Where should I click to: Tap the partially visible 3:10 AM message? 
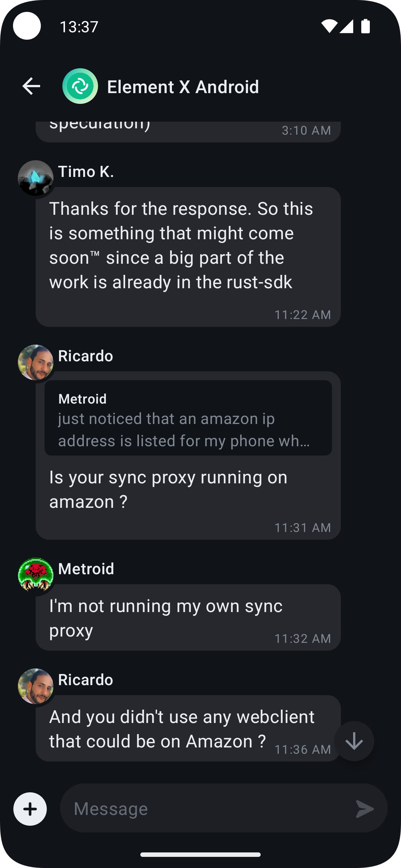tap(188, 131)
